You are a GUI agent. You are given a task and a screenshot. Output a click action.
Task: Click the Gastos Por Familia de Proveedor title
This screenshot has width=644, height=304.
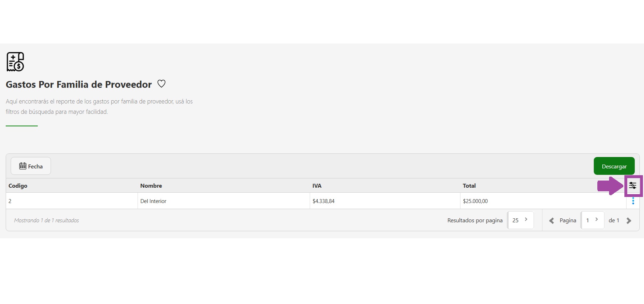click(79, 85)
